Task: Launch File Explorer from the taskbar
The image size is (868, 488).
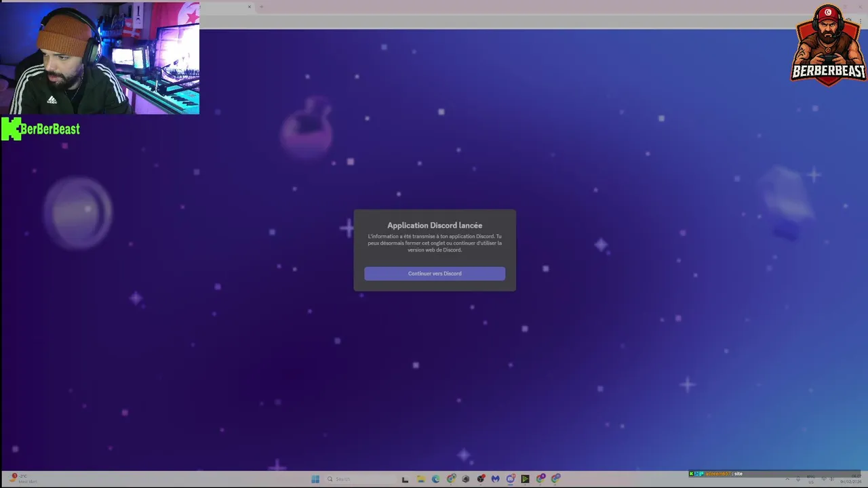Action: pos(420,479)
